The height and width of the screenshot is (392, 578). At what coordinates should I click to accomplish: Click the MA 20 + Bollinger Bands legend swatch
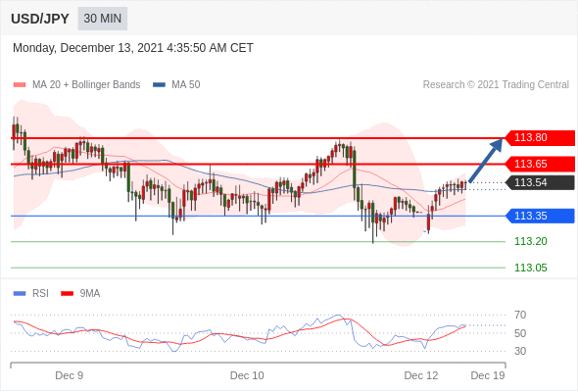point(20,85)
